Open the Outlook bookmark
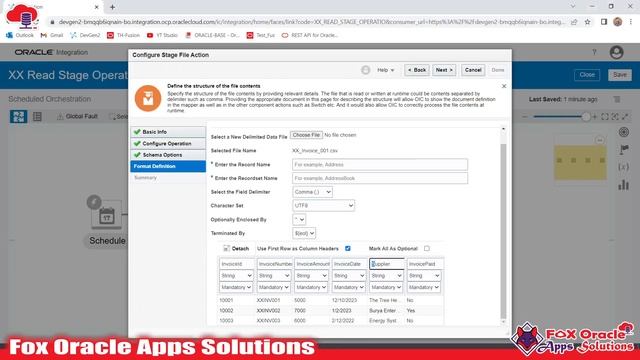Viewport: 640px width, 360px height. (x=20, y=36)
